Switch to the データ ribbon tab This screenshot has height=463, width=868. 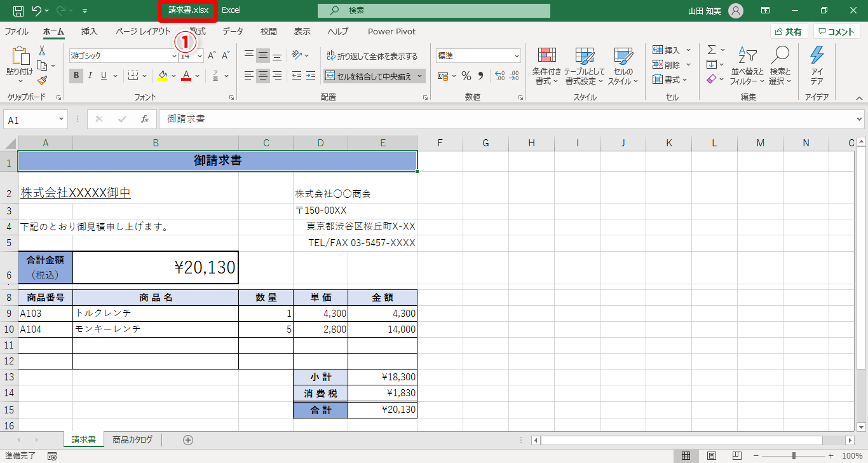tap(233, 31)
